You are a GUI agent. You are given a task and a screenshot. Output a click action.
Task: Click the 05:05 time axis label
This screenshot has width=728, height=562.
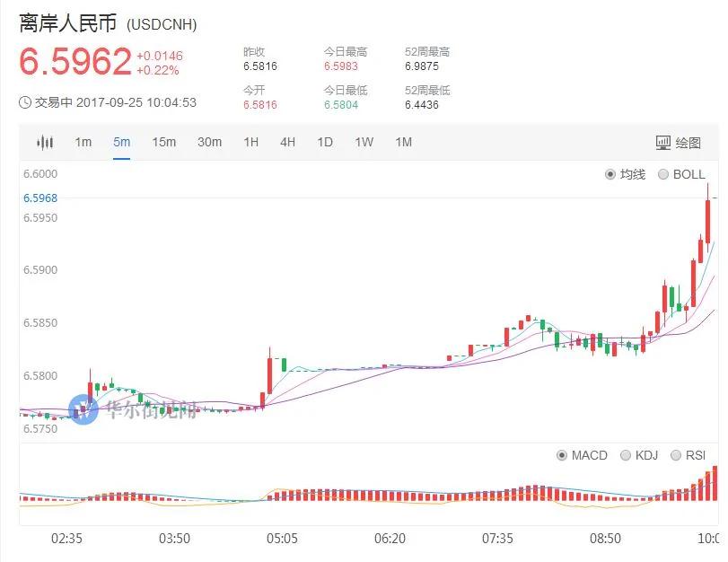[x=282, y=539]
